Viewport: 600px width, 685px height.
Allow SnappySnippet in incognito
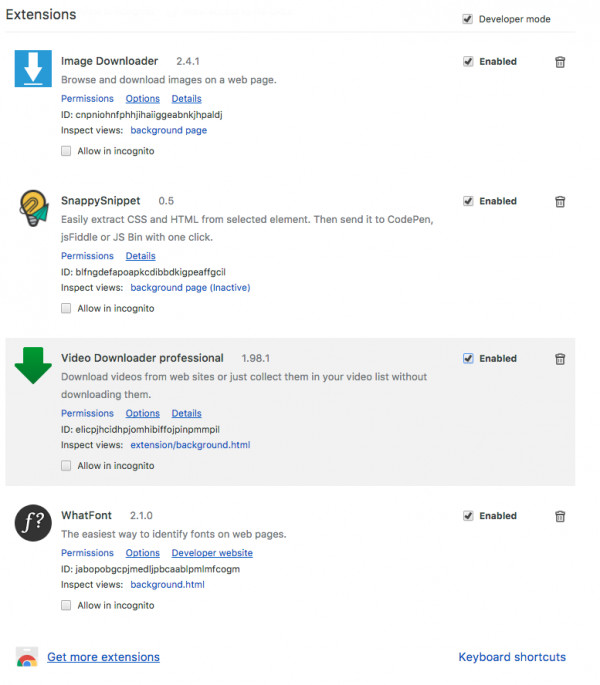pyautogui.click(x=67, y=308)
